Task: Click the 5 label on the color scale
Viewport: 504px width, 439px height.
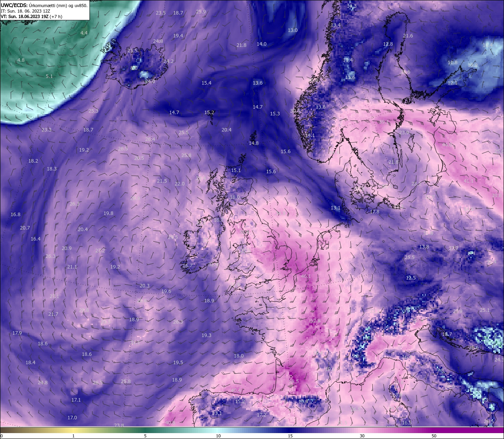Action: pos(145,436)
